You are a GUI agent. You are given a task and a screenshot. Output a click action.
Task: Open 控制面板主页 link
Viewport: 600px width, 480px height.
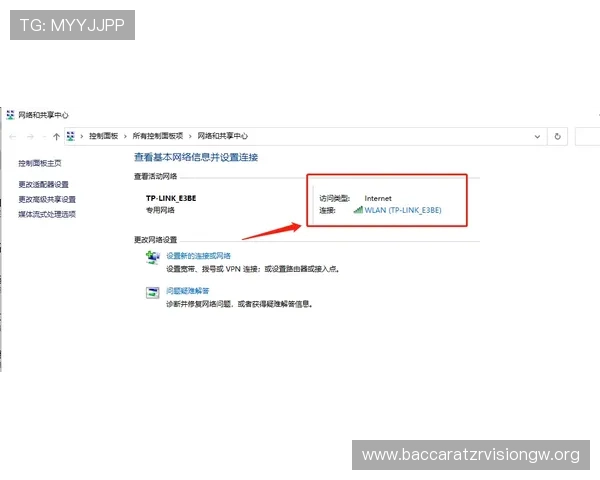[40, 163]
